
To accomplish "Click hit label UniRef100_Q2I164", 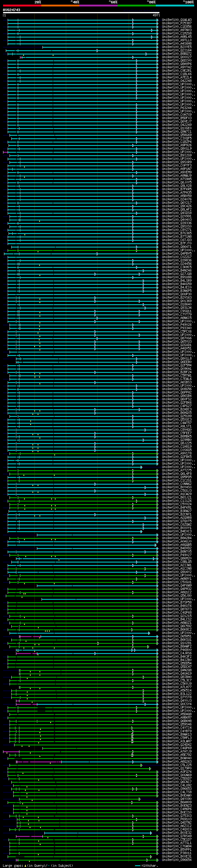I will pyautogui.click(x=177, y=50).
